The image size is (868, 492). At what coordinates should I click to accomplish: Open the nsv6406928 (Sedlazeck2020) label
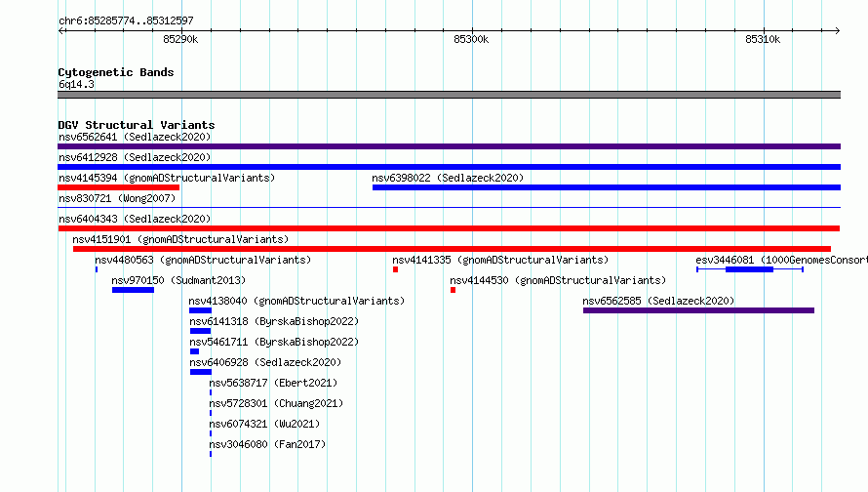click(265, 362)
